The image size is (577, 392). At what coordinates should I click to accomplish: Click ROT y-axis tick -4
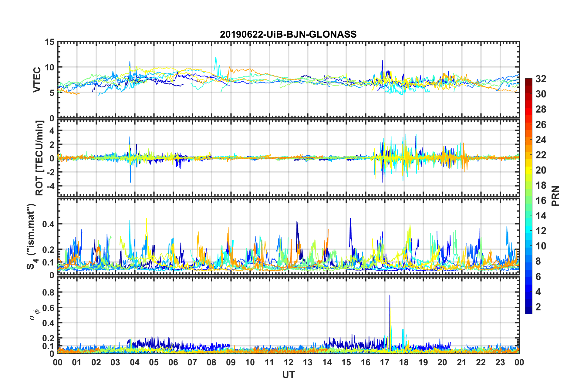(x=50, y=186)
